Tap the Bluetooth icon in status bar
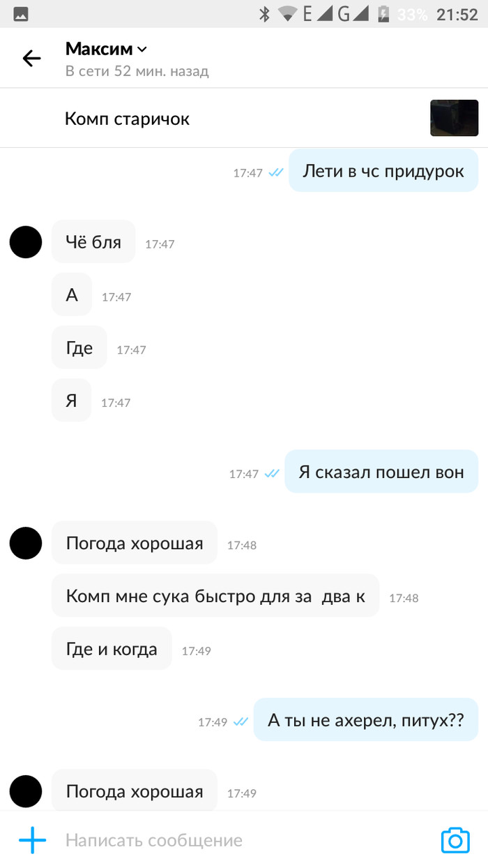 (265, 14)
